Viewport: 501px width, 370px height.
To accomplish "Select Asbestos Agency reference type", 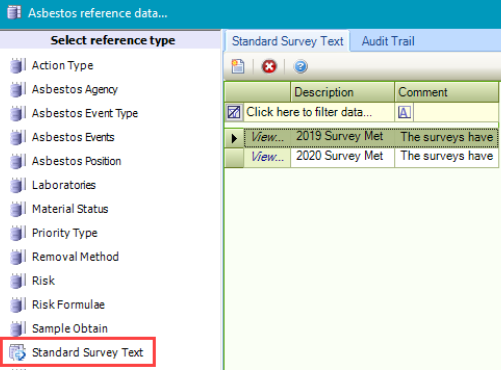I will (75, 89).
